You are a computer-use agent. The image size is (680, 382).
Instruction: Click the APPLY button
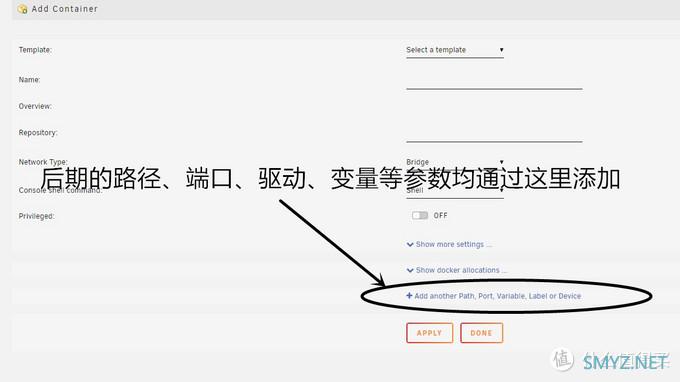(x=429, y=333)
